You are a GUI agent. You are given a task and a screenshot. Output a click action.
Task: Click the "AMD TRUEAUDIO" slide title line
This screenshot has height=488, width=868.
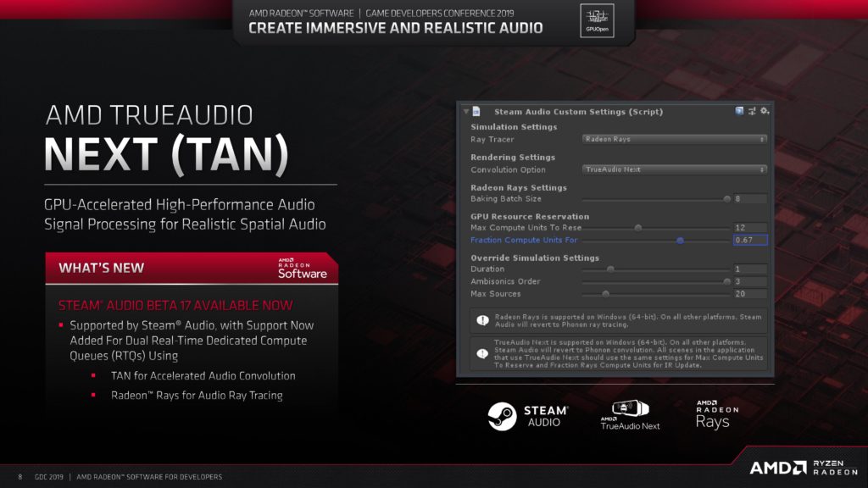point(149,115)
